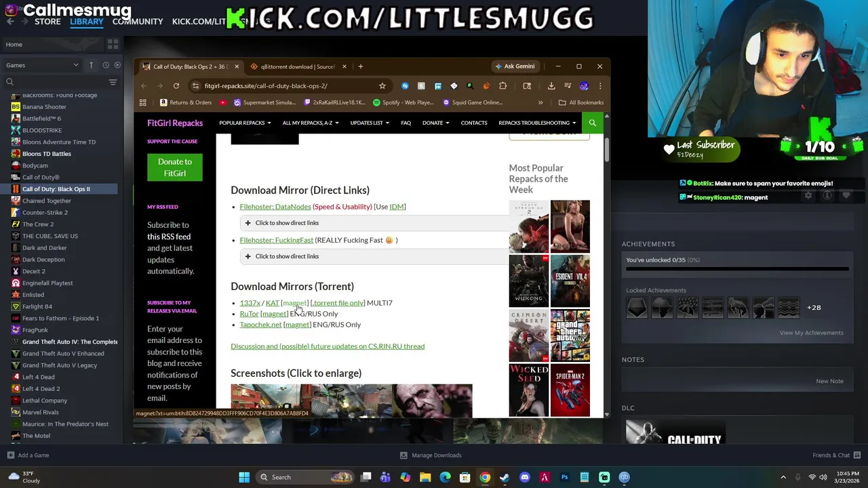Viewport: 868px width, 488px height.
Task: Open Games dropdown in Steam library
Action: [x=42, y=65]
